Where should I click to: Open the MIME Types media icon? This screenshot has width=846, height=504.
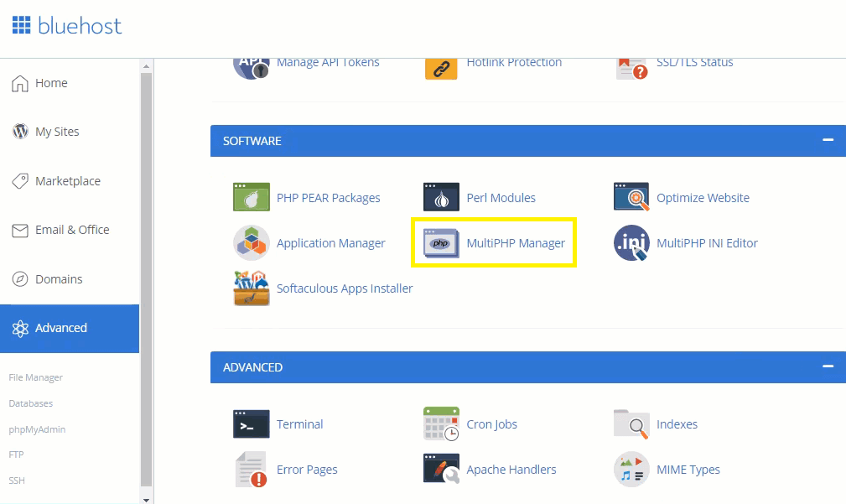[x=631, y=470]
